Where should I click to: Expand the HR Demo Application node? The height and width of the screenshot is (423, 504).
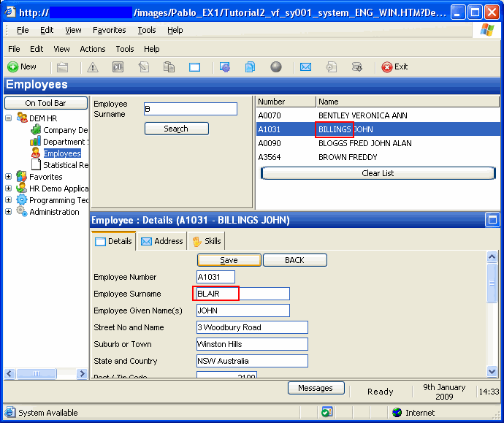(x=9, y=188)
